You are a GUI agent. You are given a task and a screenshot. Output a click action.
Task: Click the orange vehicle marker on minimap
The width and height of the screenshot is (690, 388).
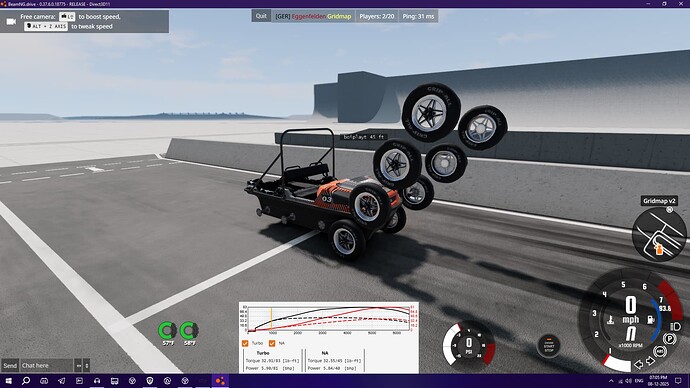pyautogui.click(x=658, y=249)
